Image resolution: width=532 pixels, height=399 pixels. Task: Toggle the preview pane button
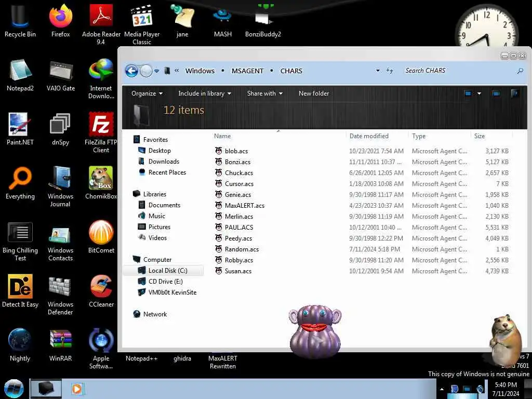(x=496, y=94)
